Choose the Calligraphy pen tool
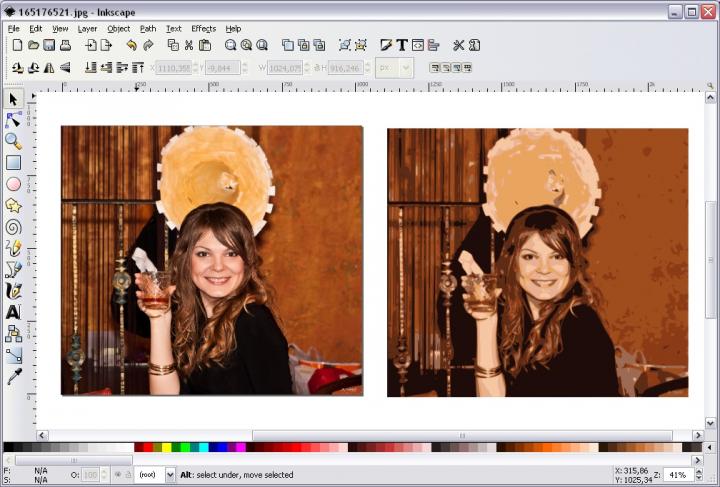Viewport: 720px width, 487px height. [x=13, y=291]
